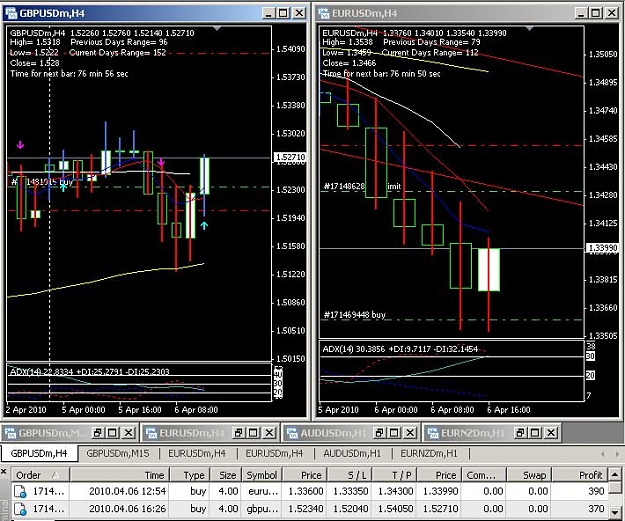This screenshot has width=625, height=521.
Task: Sort trades by the T / P column
Action: tap(395, 475)
